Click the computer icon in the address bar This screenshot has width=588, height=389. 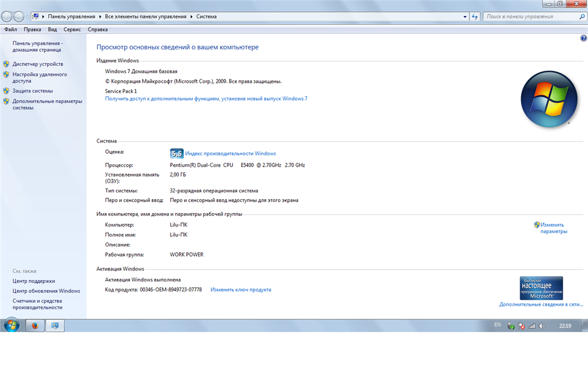tap(36, 17)
